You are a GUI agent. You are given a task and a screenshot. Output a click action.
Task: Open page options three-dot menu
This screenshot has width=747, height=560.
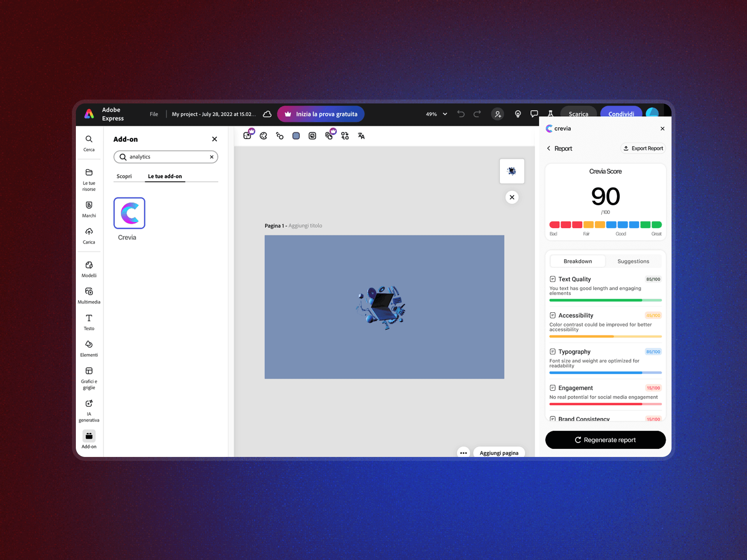(463, 453)
